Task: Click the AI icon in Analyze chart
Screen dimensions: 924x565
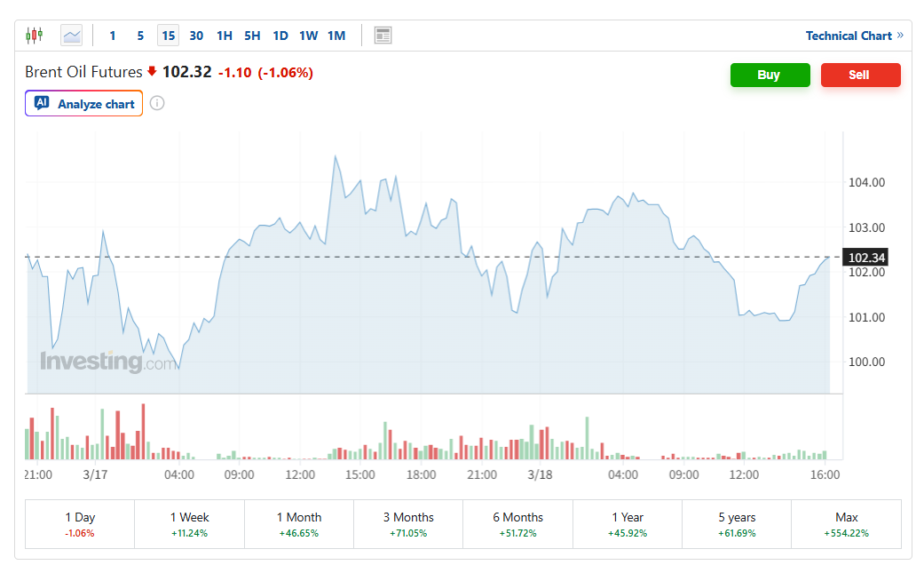Action: (41, 103)
